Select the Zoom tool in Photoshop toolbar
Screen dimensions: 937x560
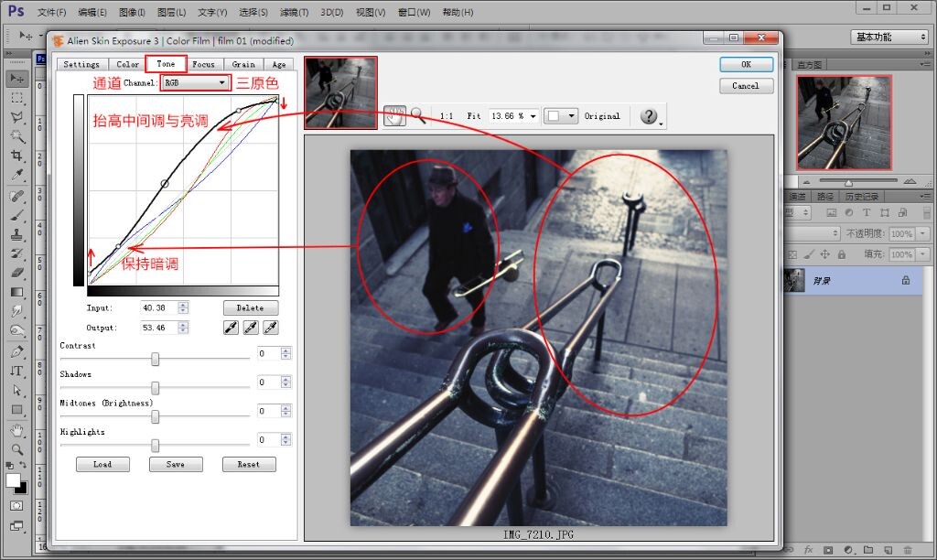point(16,449)
